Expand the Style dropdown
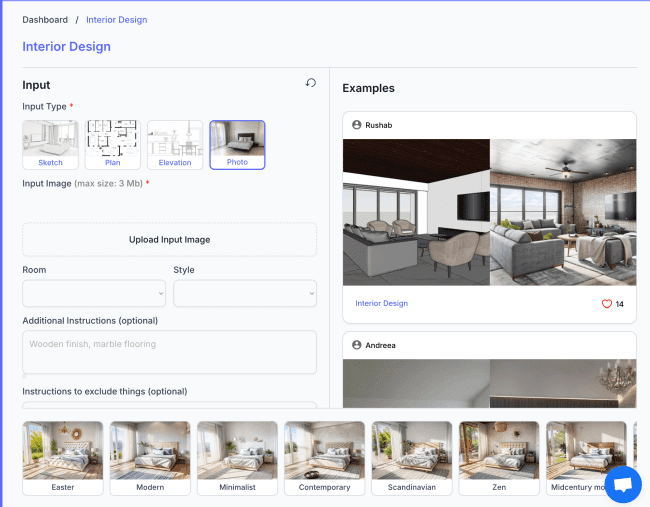Screen dimensions: 650x507 (x=245, y=293)
